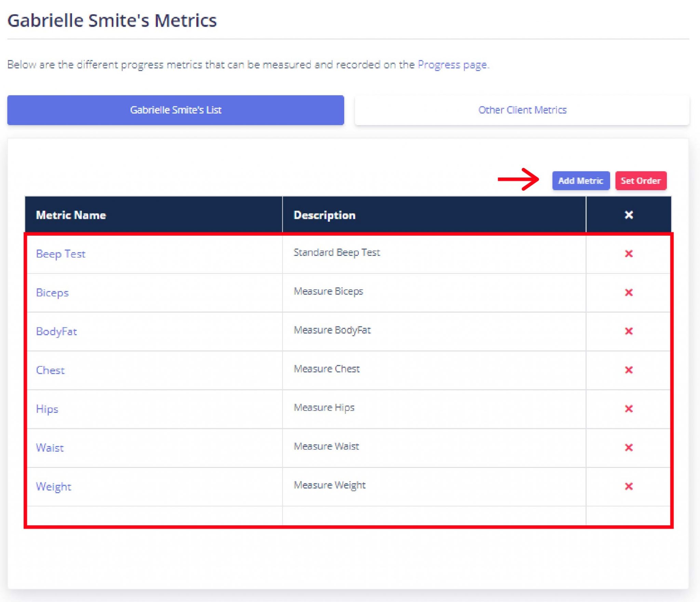
Task: Open the BodyFat metric
Action: [56, 331]
